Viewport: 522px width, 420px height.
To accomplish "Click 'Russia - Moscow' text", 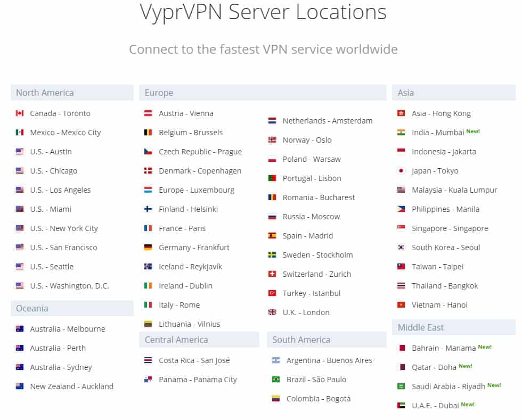I will point(311,217).
